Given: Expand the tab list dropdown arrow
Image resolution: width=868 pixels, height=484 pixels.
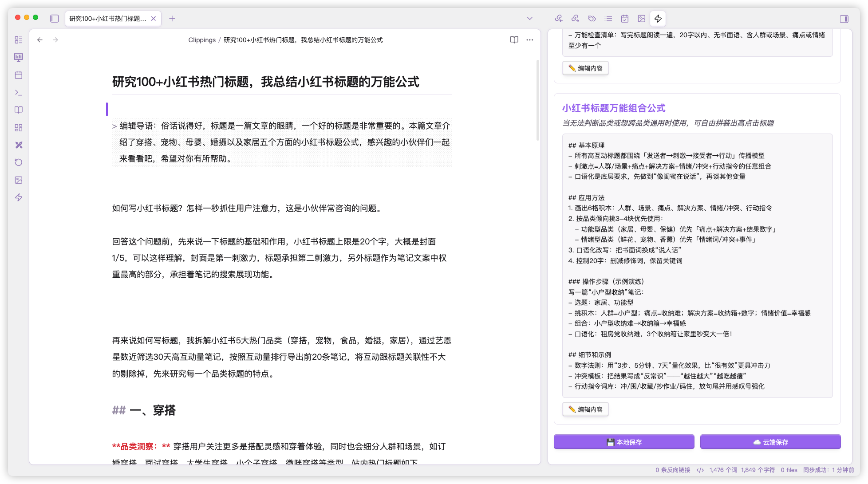Looking at the screenshot, I should click(529, 19).
